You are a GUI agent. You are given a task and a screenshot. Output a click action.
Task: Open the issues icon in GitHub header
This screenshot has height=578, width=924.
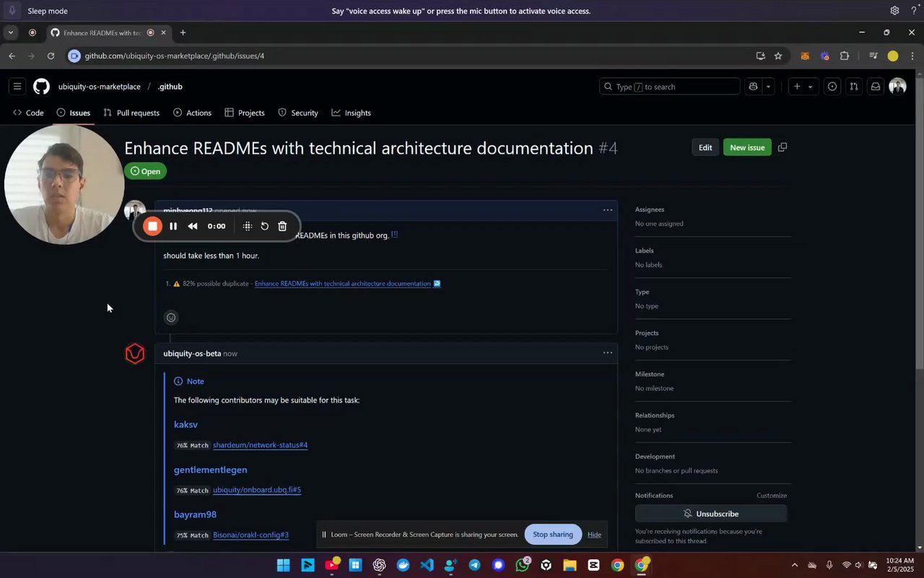tap(832, 87)
